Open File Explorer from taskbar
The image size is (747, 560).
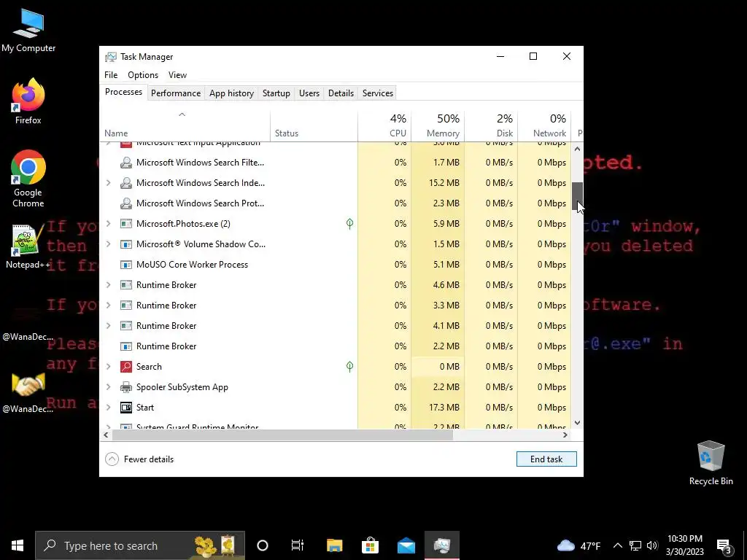click(x=334, y=545)
